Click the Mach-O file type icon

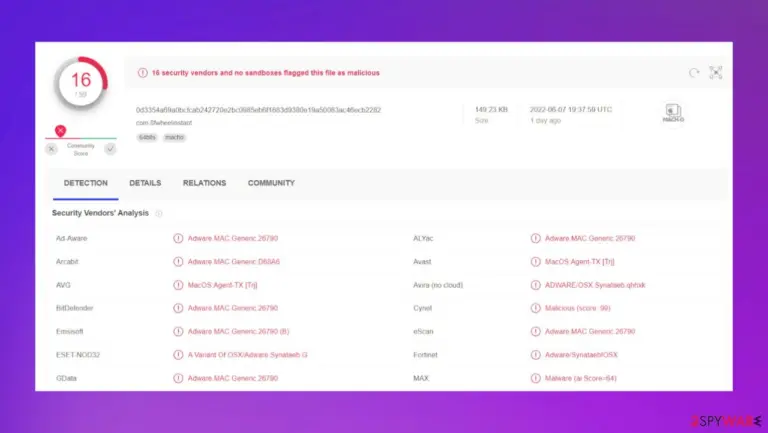click(673, 113)
